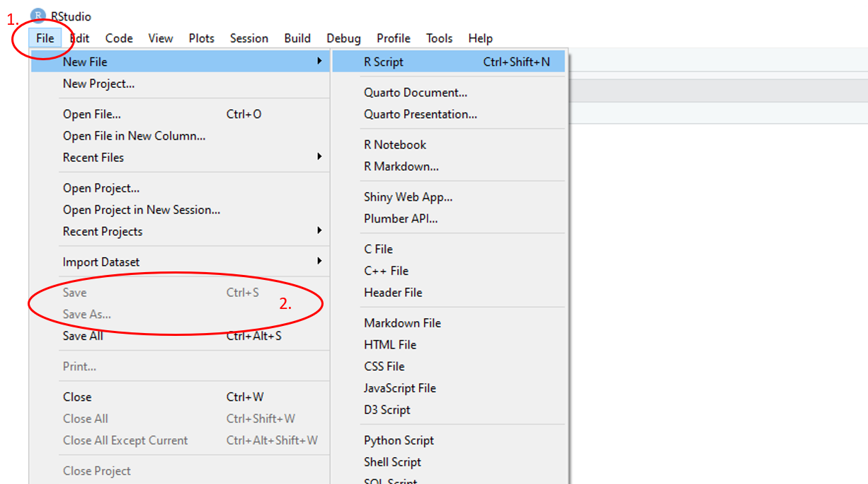Screen dimensions: 868x484
Task: Create a new C++ File
Action: tap(449, 271)
